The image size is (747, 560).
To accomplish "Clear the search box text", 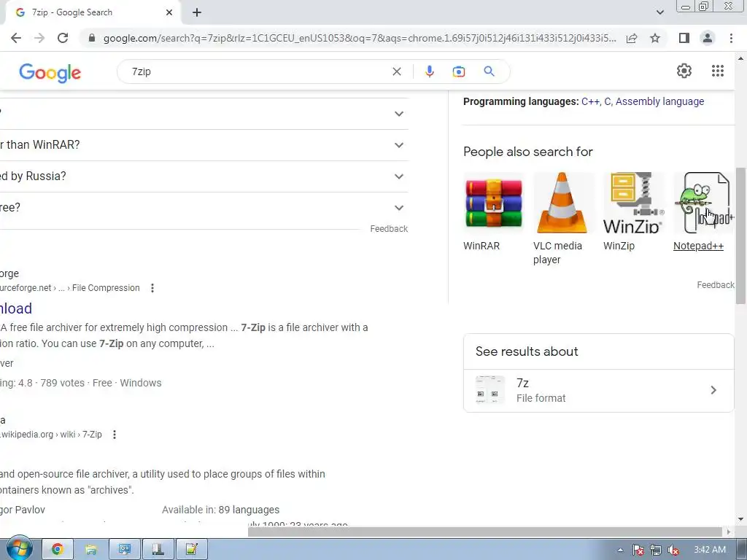I will pyautogui.click(x=396, y=71).
